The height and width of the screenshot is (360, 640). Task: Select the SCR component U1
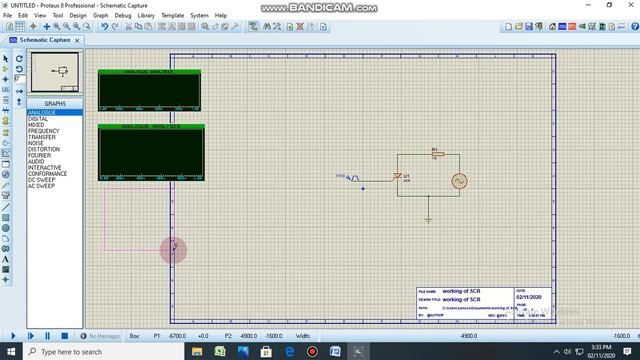pos(398,176)
